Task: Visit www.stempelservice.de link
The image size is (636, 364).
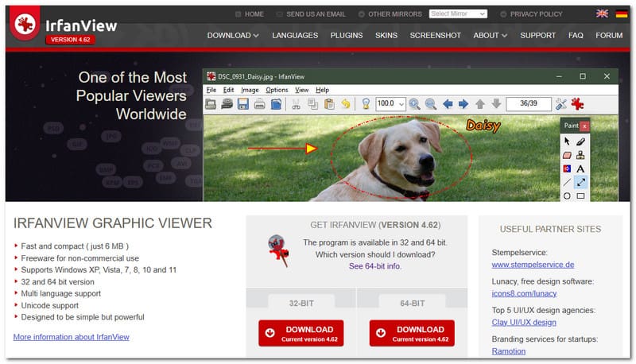Action: (x=533, y=265)
